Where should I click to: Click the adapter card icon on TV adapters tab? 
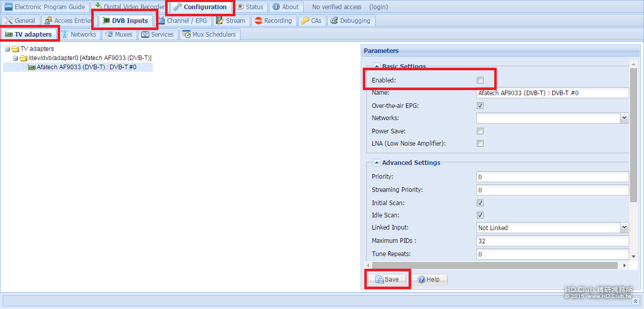tap(9, 35)
